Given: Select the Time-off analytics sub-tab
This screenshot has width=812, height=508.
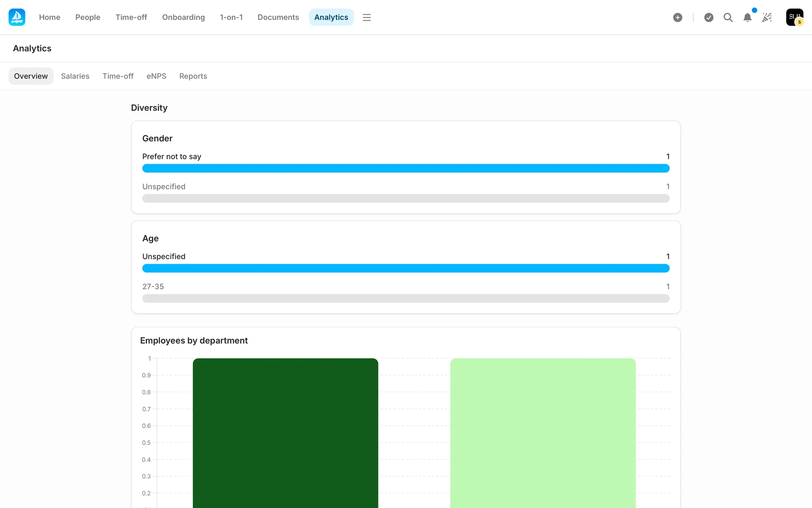Looking at the screenshot, I should [x=118, y=76].
